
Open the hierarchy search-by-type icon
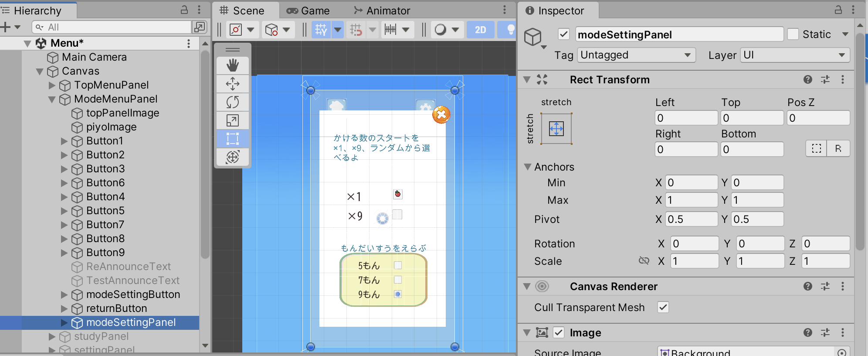coord(199,27)
